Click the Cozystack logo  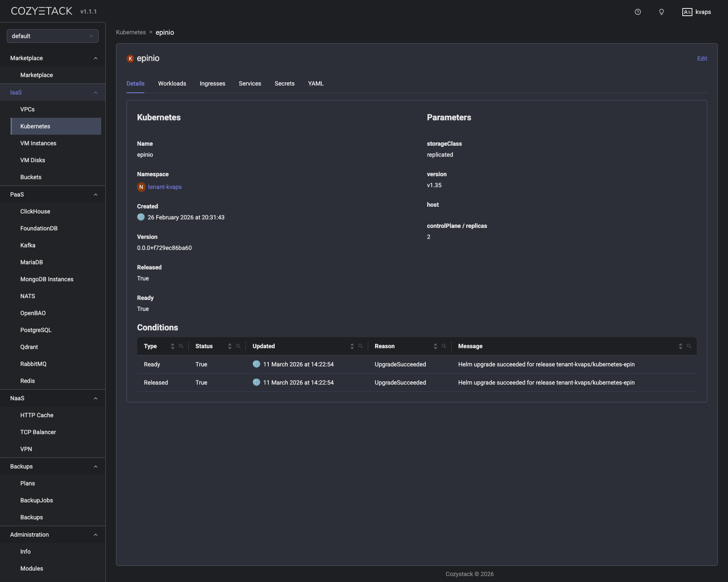point(41,11)
